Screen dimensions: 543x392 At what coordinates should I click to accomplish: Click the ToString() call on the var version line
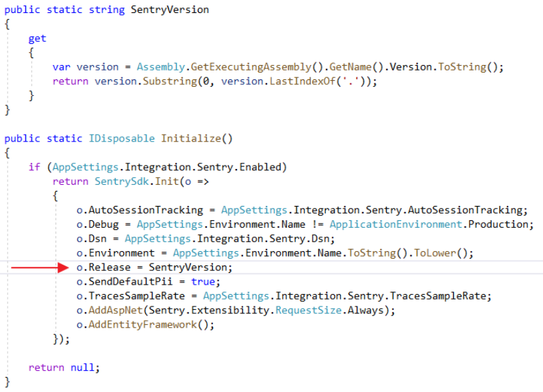(468, 67)
